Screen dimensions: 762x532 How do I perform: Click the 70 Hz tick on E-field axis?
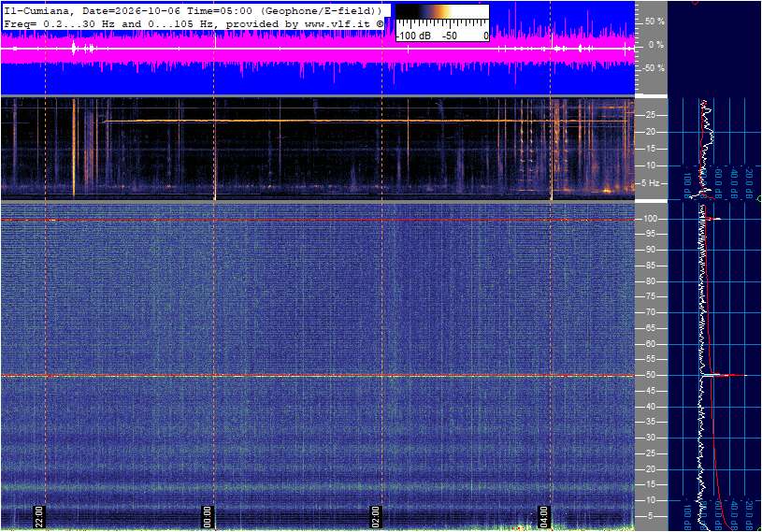(x=650, y=312)
